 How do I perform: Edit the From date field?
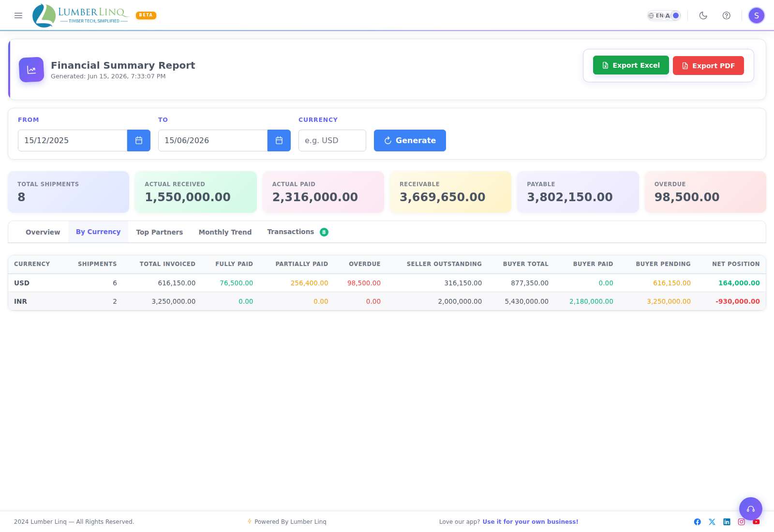73,140
